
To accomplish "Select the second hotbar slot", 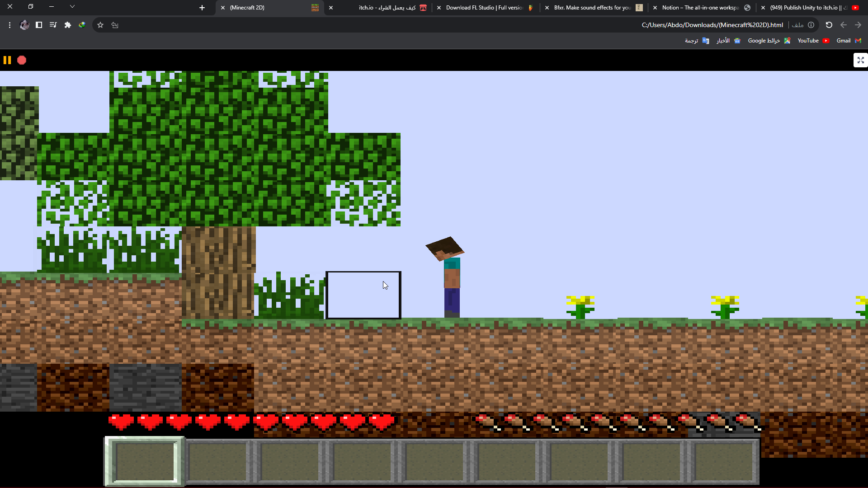I will coord(218,461).
